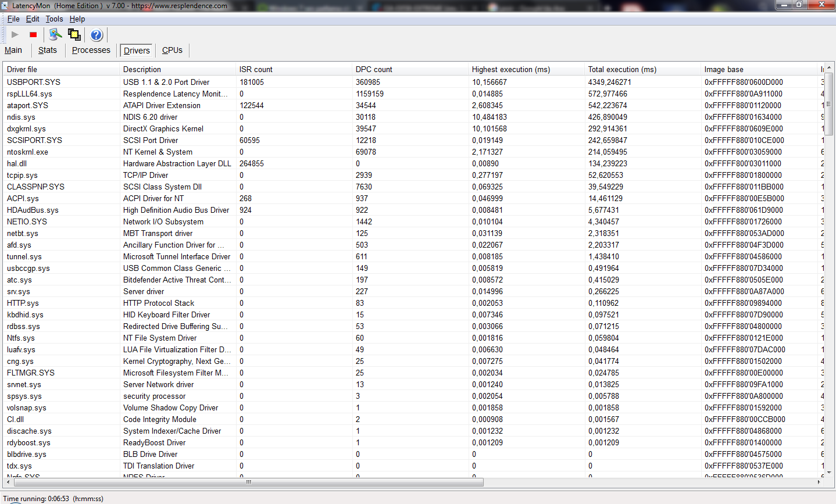Click the 'NT File System Driver' description
This screenshot has height=504, width=836.
pyautogui.click(x=160, y=338)
